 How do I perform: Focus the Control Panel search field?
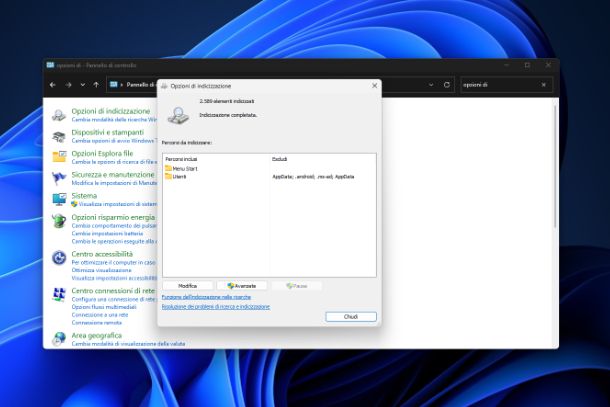tap(500, 85)
